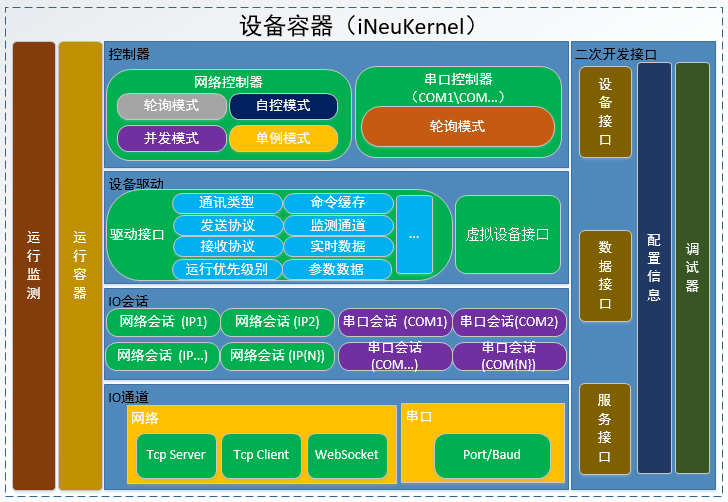Select the Port/Baud serial box

click(x=492, y=455)
